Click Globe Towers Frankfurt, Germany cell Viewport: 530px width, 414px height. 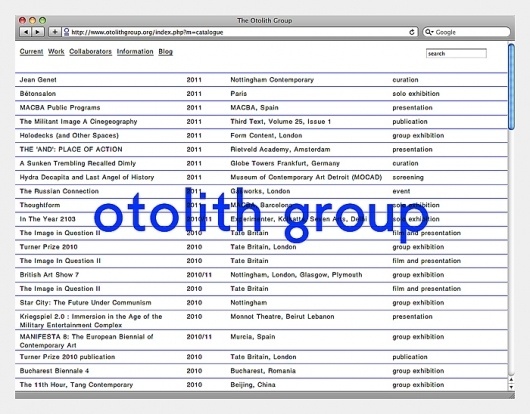[285, 164]
